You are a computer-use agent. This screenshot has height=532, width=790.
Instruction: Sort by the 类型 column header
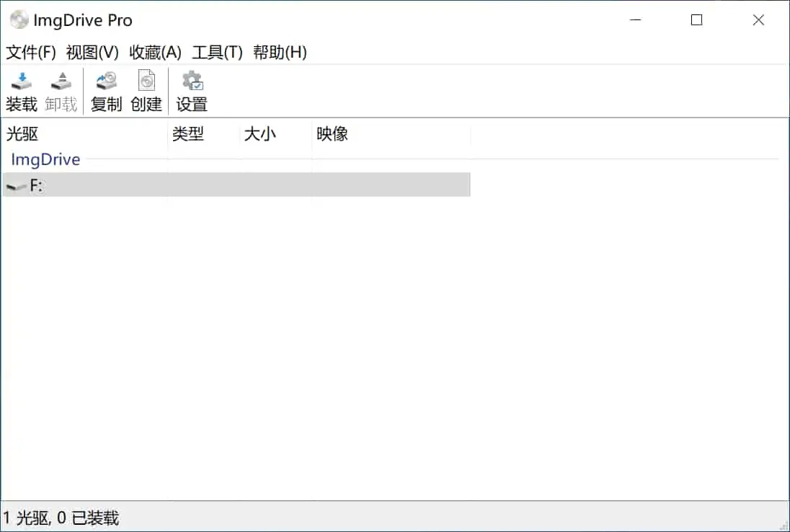[x=203, y=133]
